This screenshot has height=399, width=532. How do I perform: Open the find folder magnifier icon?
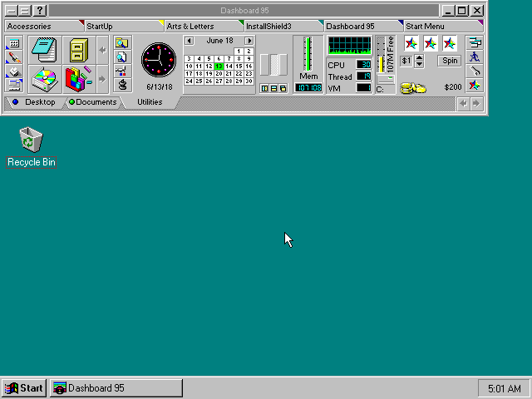tap(122, 42)
